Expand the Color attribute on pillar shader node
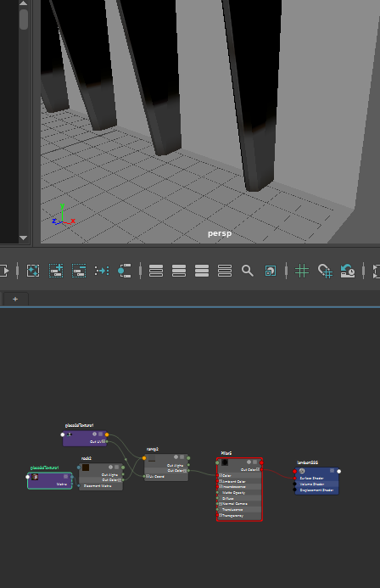Screen dimensions: 380x588 221,475
